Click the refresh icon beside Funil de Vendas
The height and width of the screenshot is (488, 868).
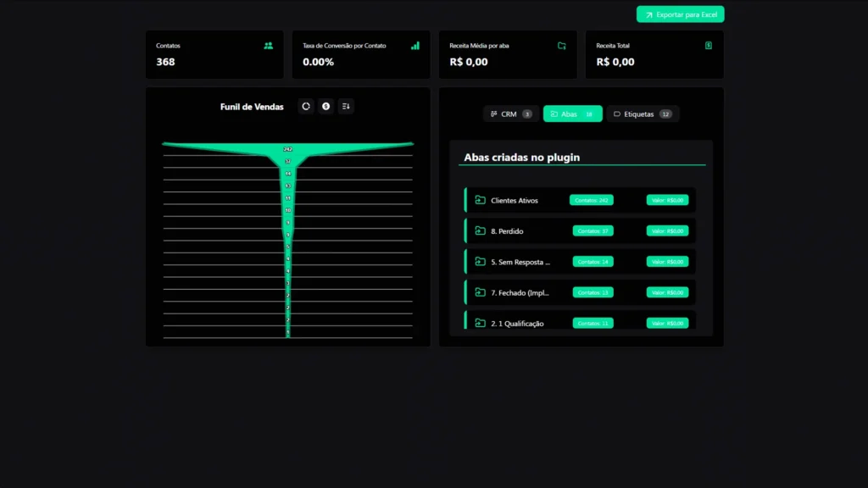pos(306,107)
